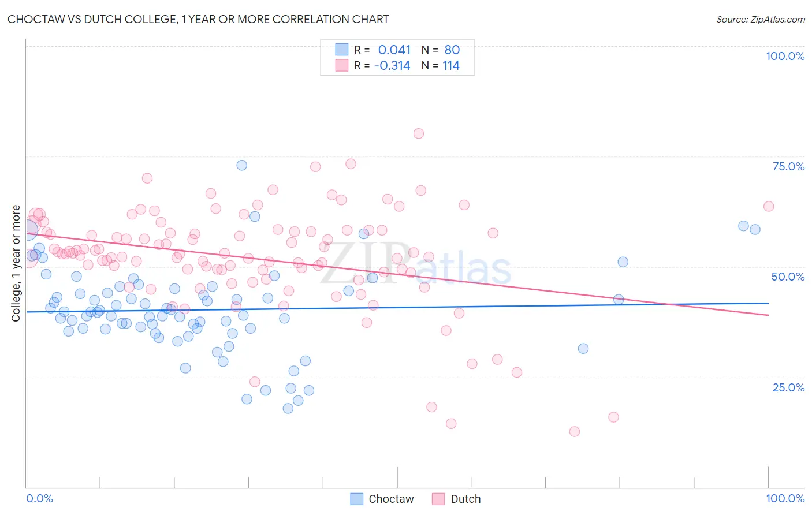The width and height of the screenshot is (812, 515).
Task: Click the 50.0% y-axis label
Action: click(x=788, y=277)
